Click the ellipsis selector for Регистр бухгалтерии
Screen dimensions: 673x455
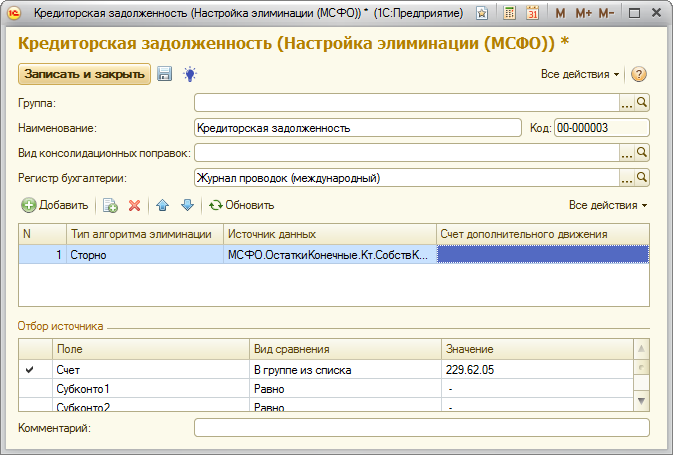coord(627,178)
